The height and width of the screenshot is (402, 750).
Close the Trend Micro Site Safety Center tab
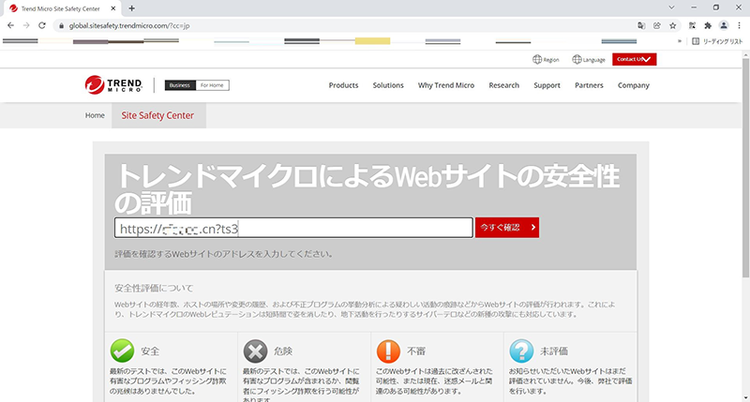pyautogui.click(x=113, y=8)
